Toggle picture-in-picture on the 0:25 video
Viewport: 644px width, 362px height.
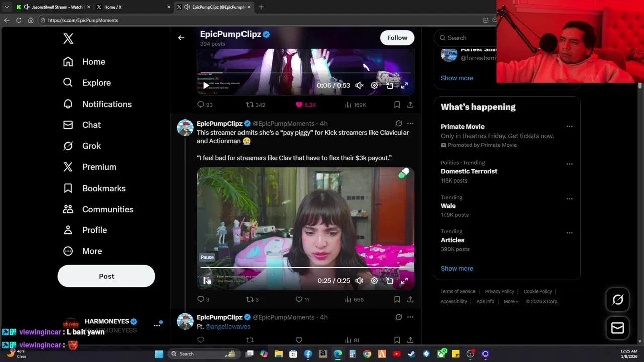pos(389,281)
